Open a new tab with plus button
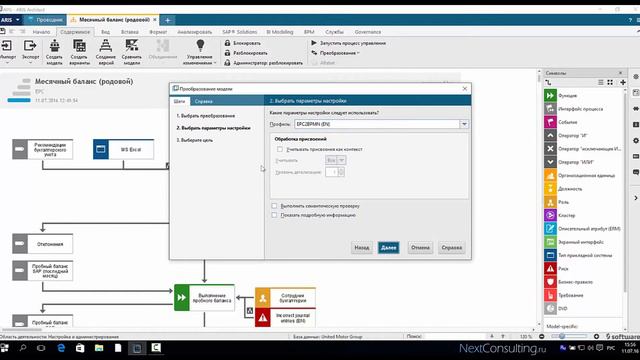Image resolution: width=640 pixels, height=360 pixels. click(168, 20)
